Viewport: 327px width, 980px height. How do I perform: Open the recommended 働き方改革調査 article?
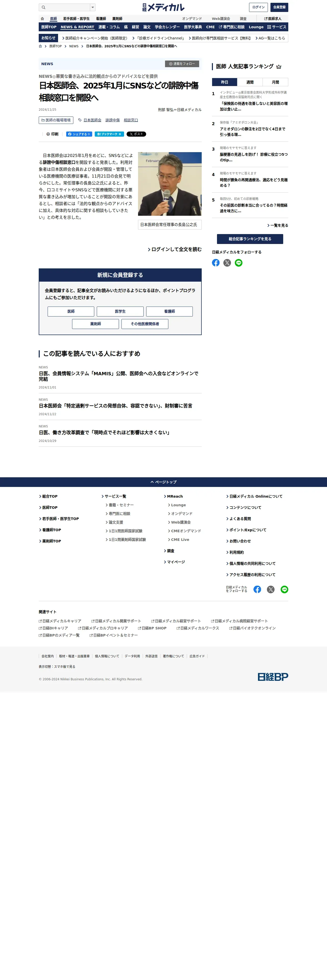(105, 433)
